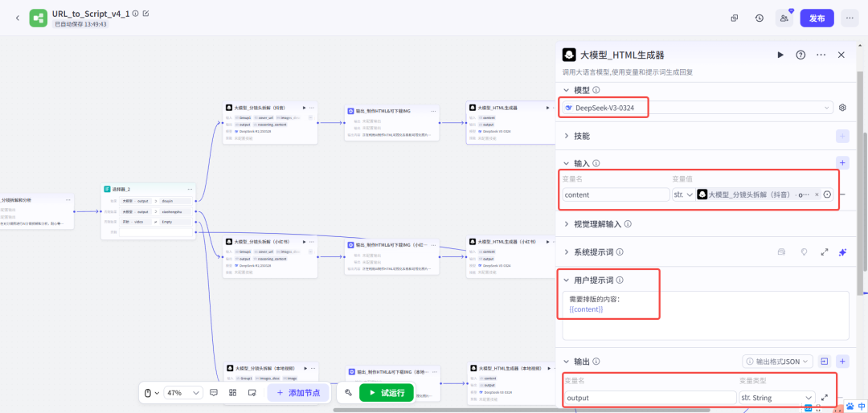Go back using the top-left arrow
Screen dimensions: 868x413
[x=17, y=18]
